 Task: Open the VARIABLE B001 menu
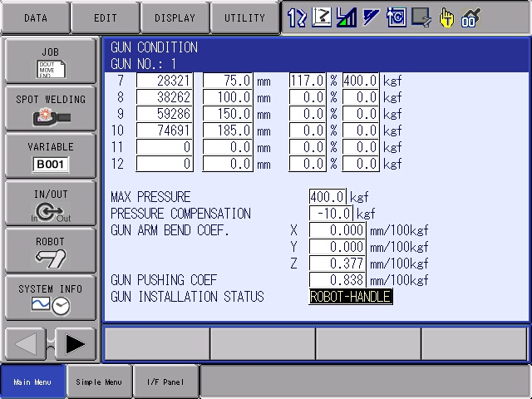(x=51, y=155)
